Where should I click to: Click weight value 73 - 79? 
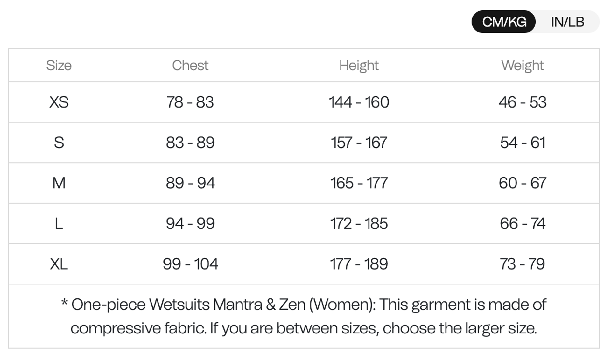pos(523,264)
